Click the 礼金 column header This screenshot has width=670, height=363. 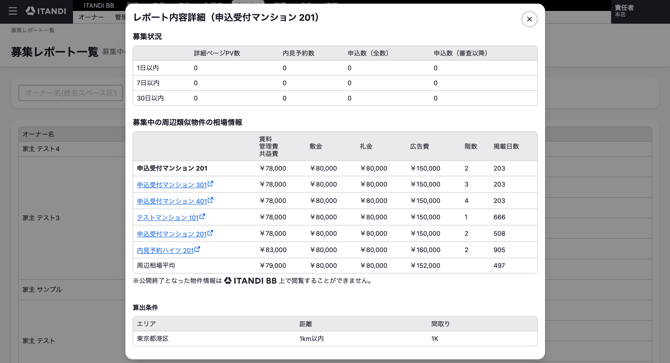(366, 146)
